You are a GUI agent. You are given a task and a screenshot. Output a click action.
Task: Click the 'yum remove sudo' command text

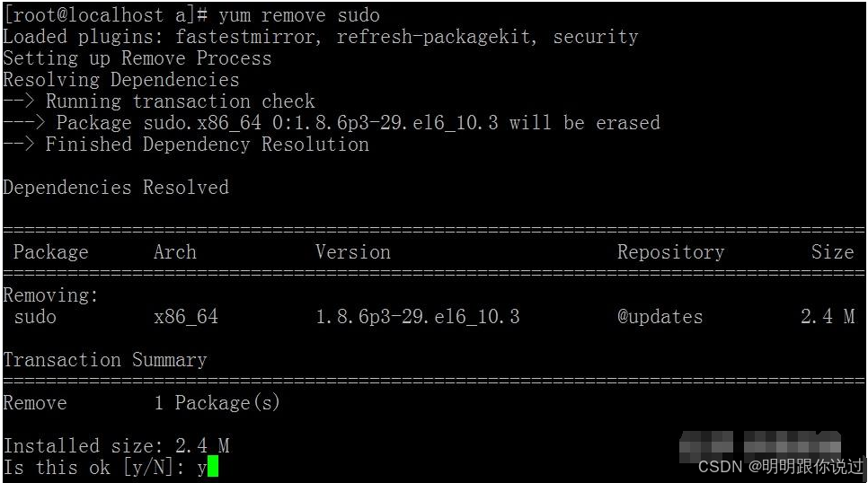[x=299, y=15]
